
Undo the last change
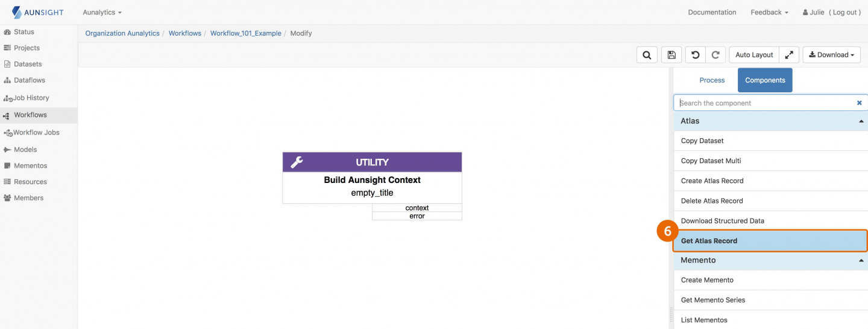tap(696, 55)
